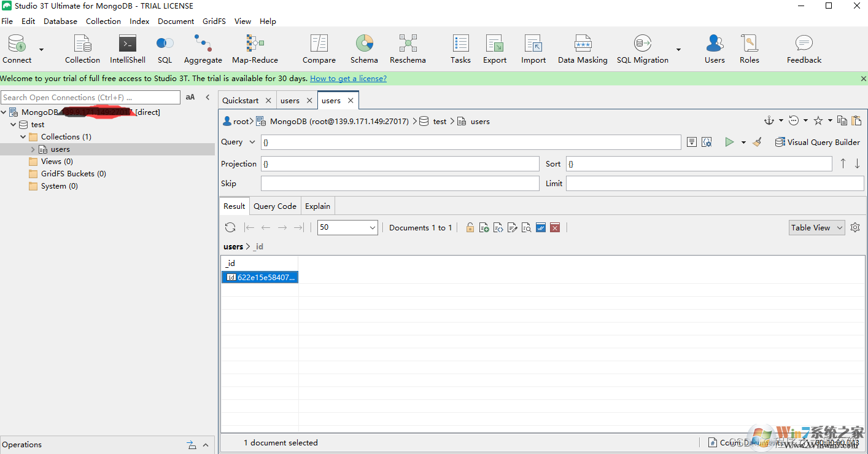
Task: Open the Table View dropdown
Action: pyautogui.click(x=816, y=227)
